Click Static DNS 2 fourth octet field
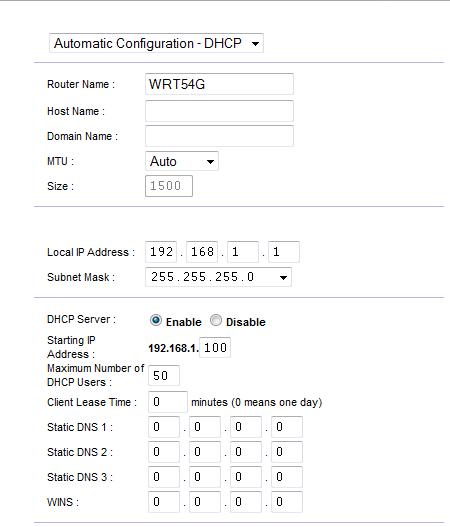This screenshot has width=450, height=527. 287,452
